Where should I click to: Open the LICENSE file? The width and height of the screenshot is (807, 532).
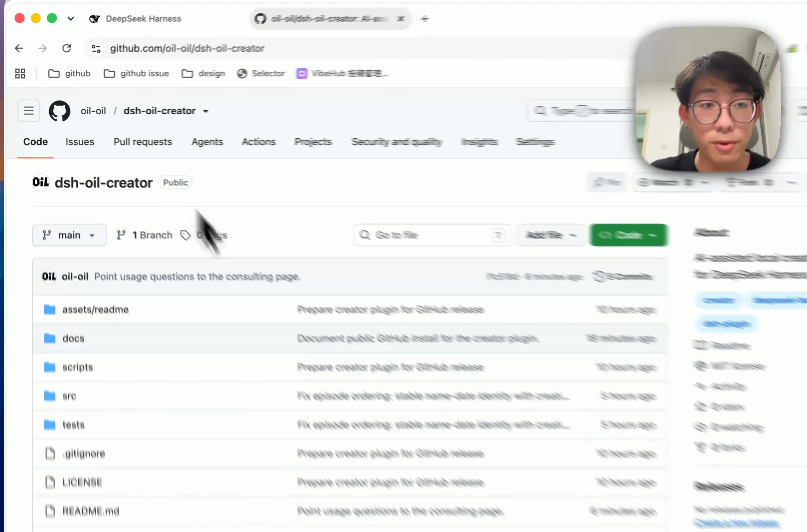pos(82,482)
